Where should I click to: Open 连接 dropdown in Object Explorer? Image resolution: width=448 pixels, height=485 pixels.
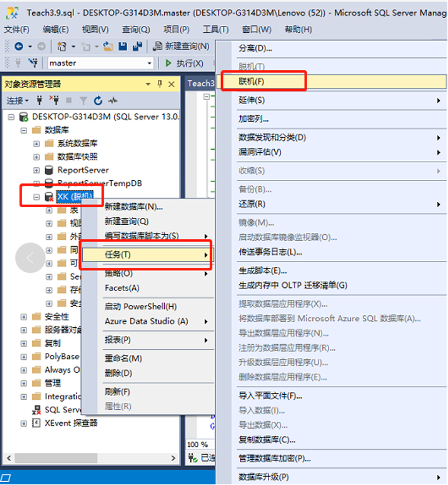tap(18, 100)
